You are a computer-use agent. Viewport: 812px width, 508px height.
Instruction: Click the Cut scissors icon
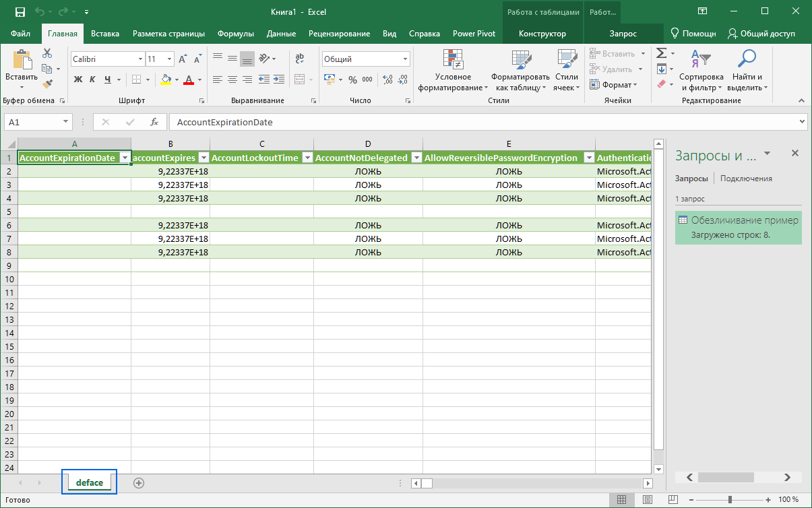click(47, 53)
